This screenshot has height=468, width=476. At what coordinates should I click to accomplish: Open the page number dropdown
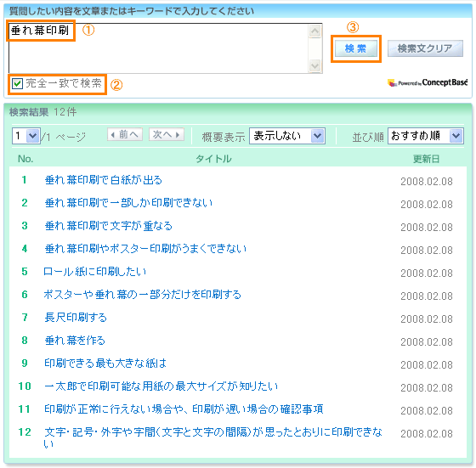click(x=26, y=136)
